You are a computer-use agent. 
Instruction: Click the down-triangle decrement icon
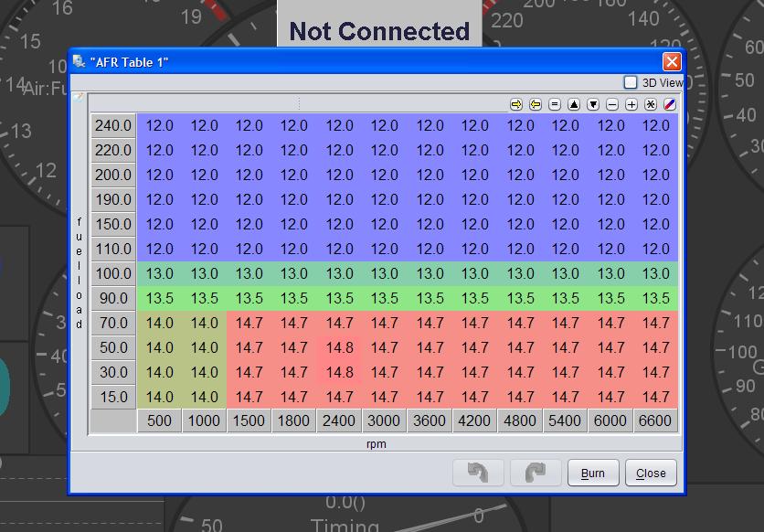(x=593, y=104)
